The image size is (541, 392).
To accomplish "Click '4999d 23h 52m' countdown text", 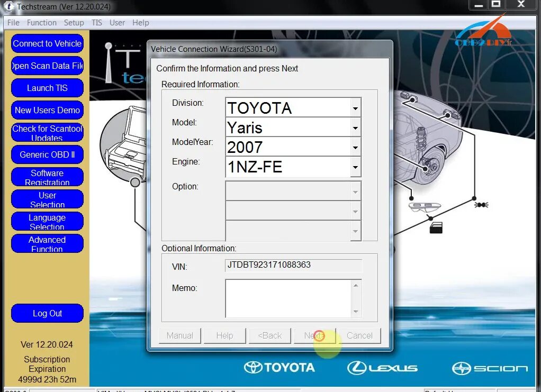I will (47, 379).
